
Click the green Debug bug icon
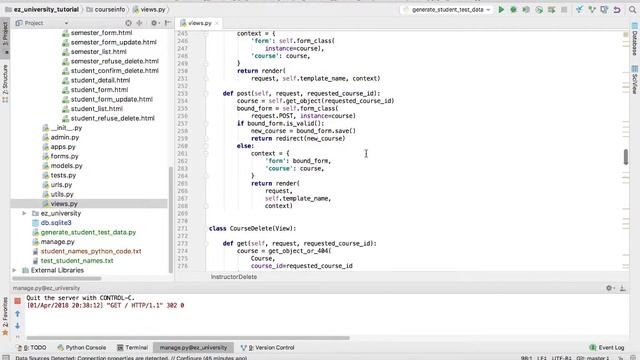tap(513, 9)
